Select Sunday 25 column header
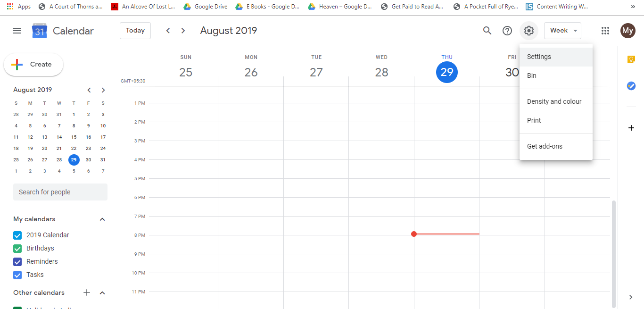Viewport: 644px width, 309px height. point(186,67)
